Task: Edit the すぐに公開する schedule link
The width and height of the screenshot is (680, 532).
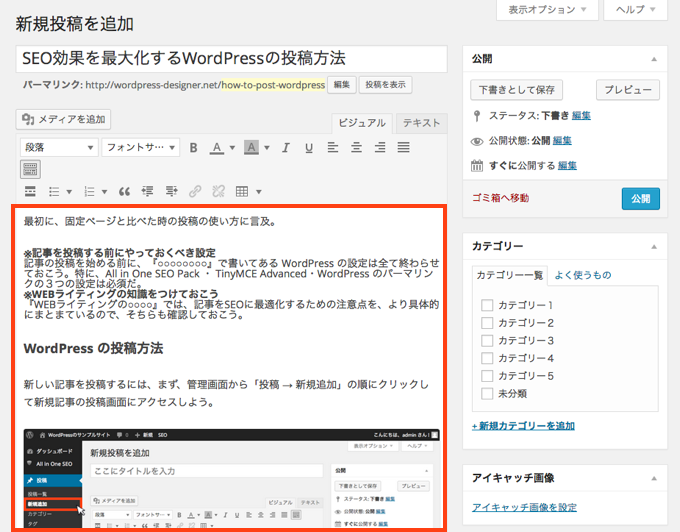Action: pyautogui.click(x=567, y=166)
